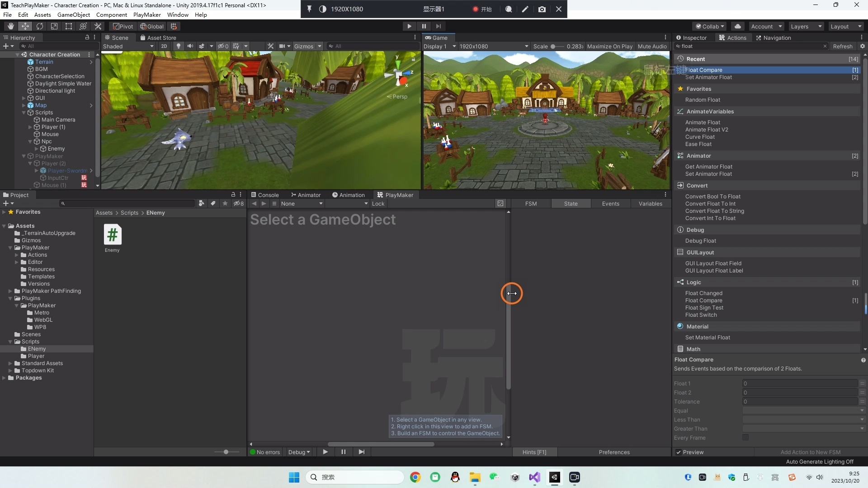Open Actions panel settings gear
Viewport: 868px width, 488px height.
pos(862,46)
